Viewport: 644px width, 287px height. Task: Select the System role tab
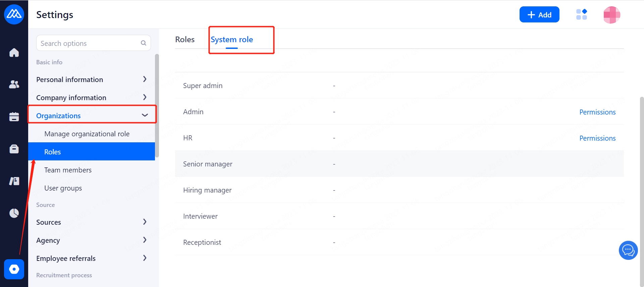tap(232, 40)
